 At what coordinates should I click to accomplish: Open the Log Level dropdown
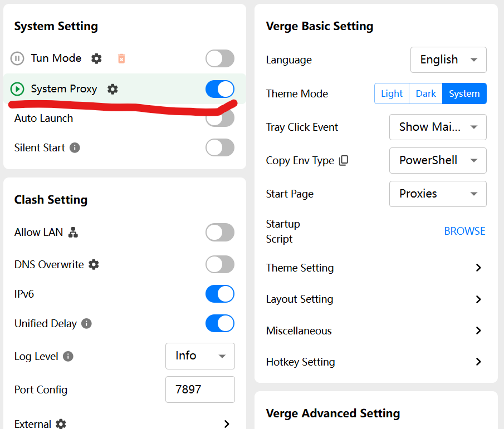coord(200,356)
